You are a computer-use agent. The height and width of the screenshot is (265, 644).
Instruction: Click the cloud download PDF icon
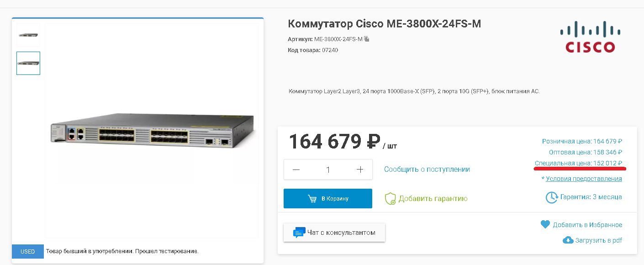(x=568, y=240)
